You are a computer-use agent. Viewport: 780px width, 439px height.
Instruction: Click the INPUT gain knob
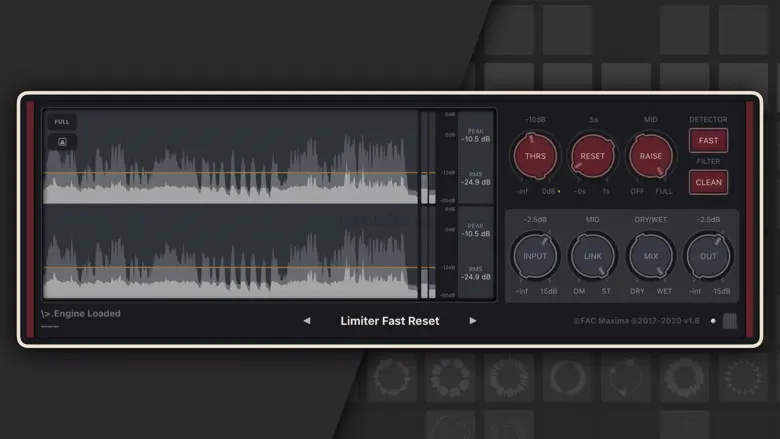[535, 256]
